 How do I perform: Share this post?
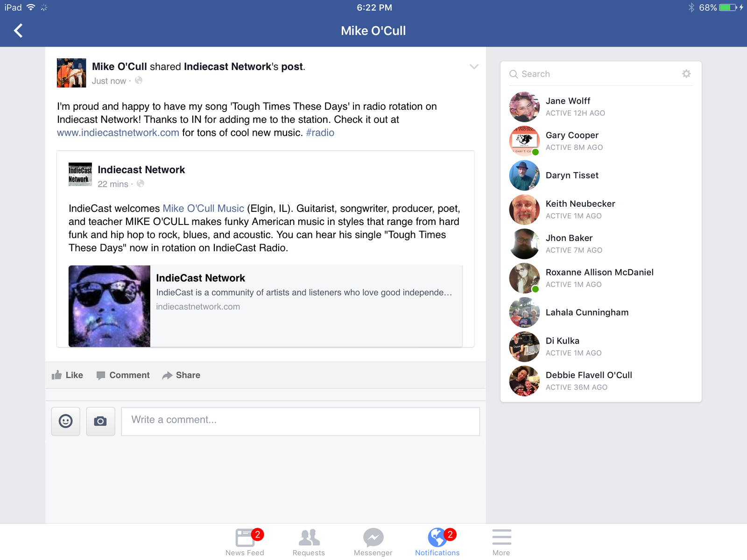(x=181, y=375)
